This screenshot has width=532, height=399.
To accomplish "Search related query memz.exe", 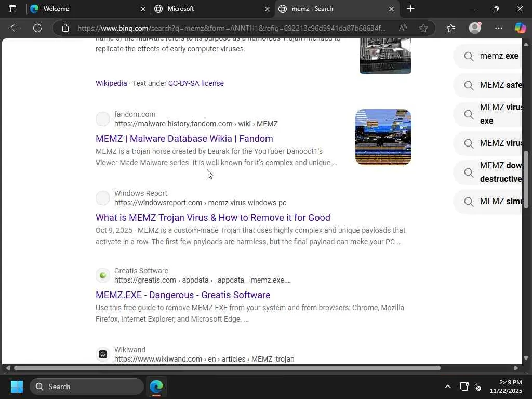I will [x=488, y=56].
